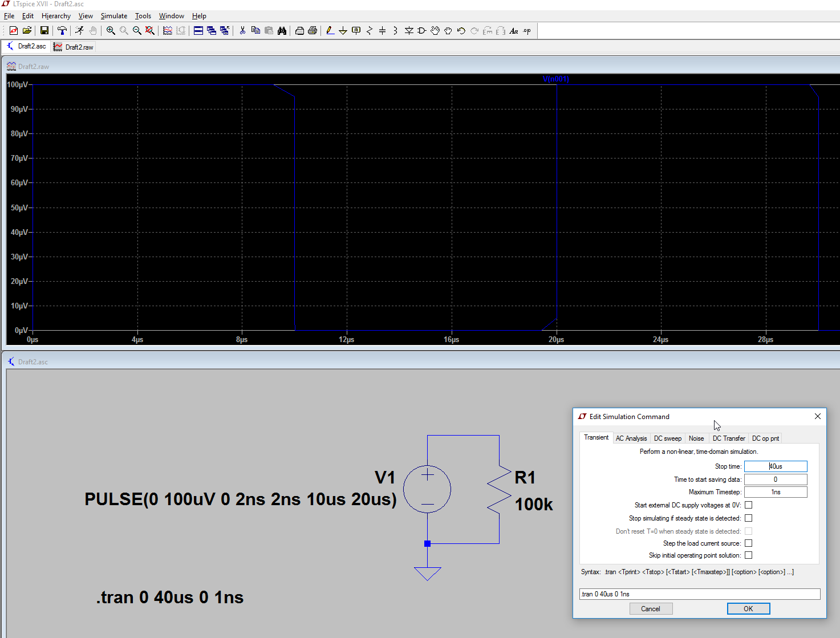Open Control Panel hammer icon
This screenshot has width=840, height=638.
(x=62, y=31)
